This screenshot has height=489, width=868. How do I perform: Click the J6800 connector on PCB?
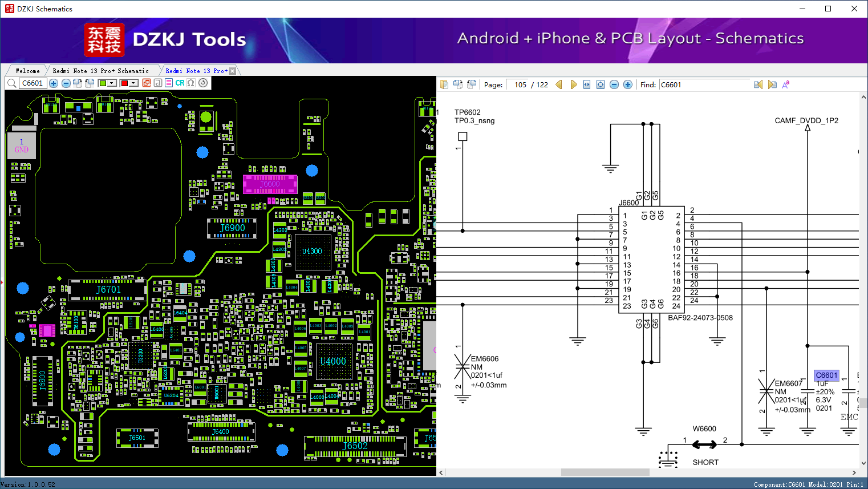[x=42, y=381]
